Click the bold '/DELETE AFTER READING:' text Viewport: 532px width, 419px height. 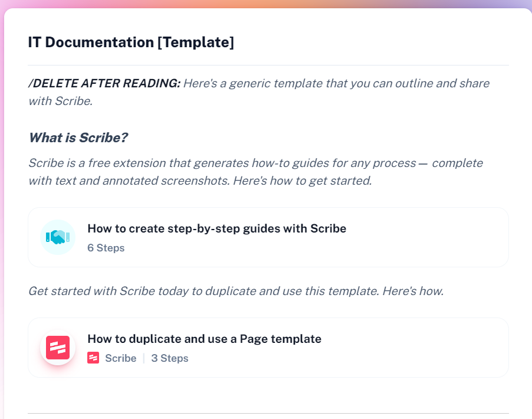click(x=104, y=84)
